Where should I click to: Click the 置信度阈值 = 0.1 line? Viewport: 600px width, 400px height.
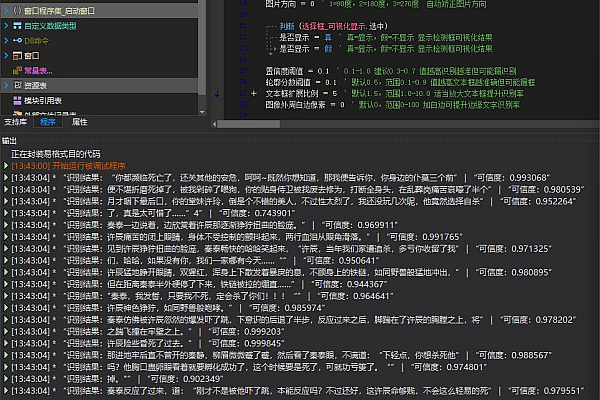pos(391,71)
